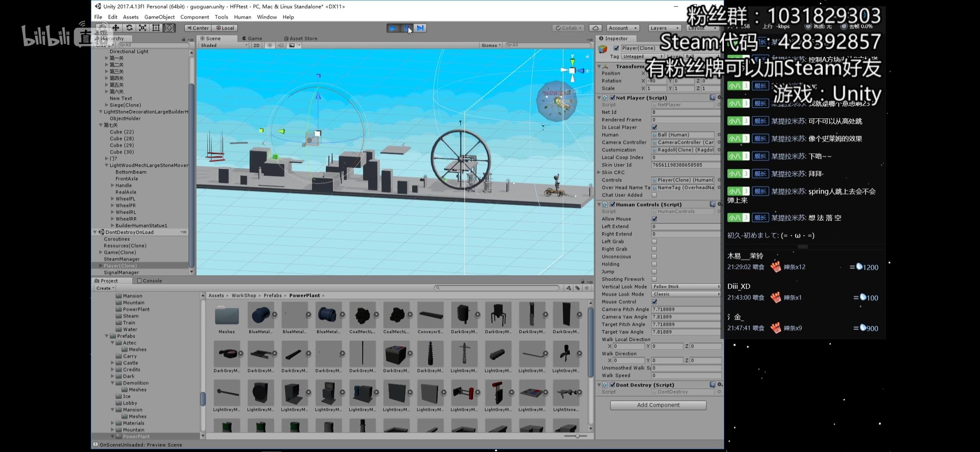Toggle scene audio speaker icon
980x452 pixels.
[280, 45]
